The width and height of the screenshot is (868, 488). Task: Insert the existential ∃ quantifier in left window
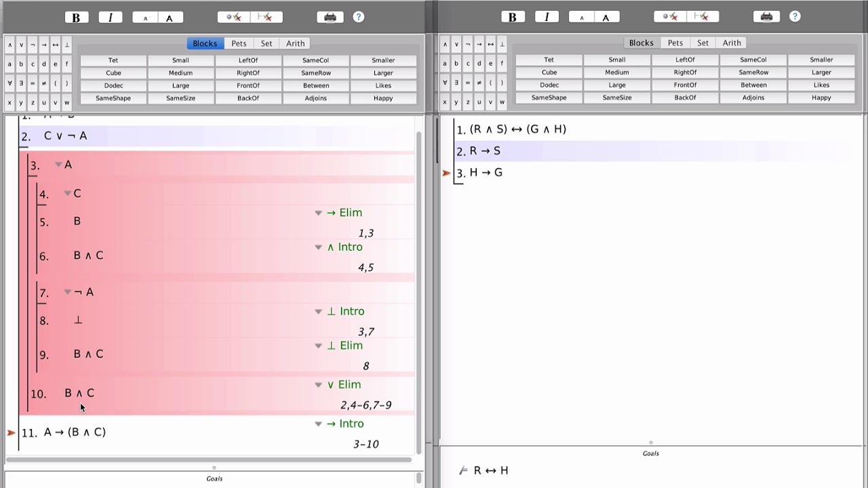pos(21,83)
